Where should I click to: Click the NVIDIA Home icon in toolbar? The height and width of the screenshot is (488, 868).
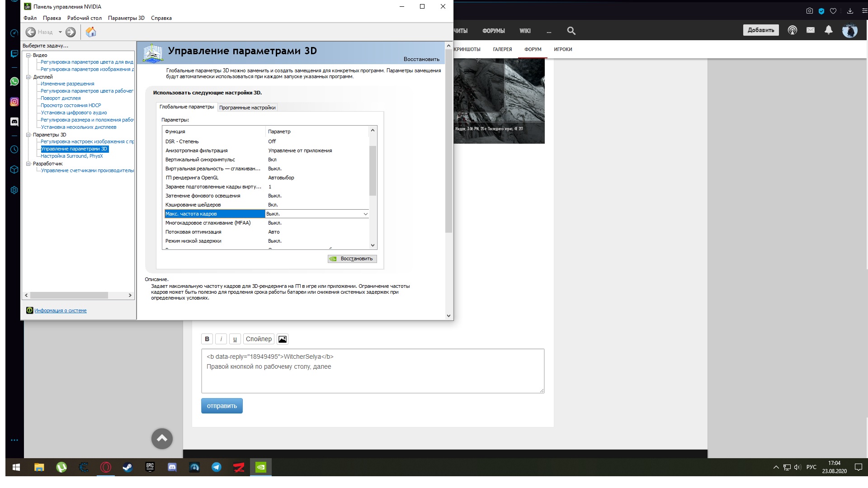(x=91, y=32)
